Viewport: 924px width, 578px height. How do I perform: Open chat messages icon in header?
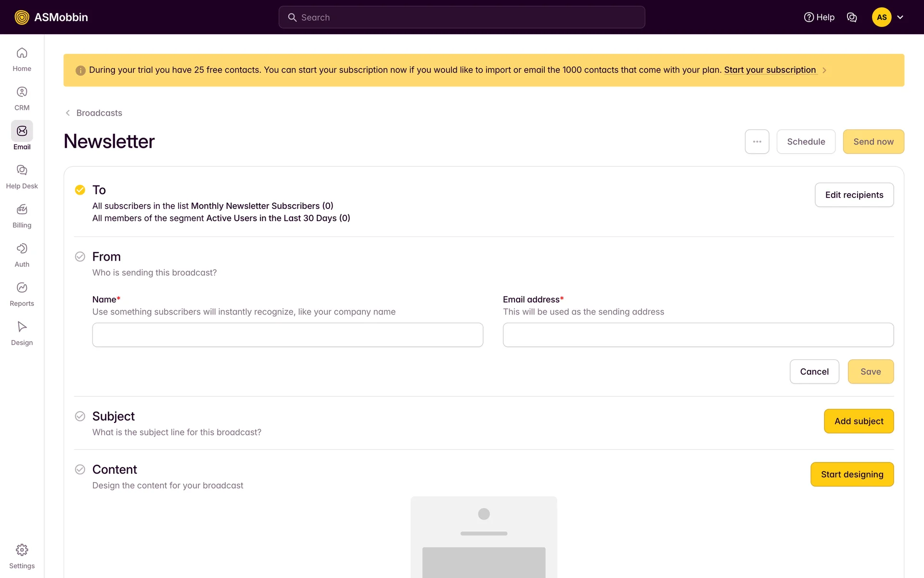coord(851,17)
